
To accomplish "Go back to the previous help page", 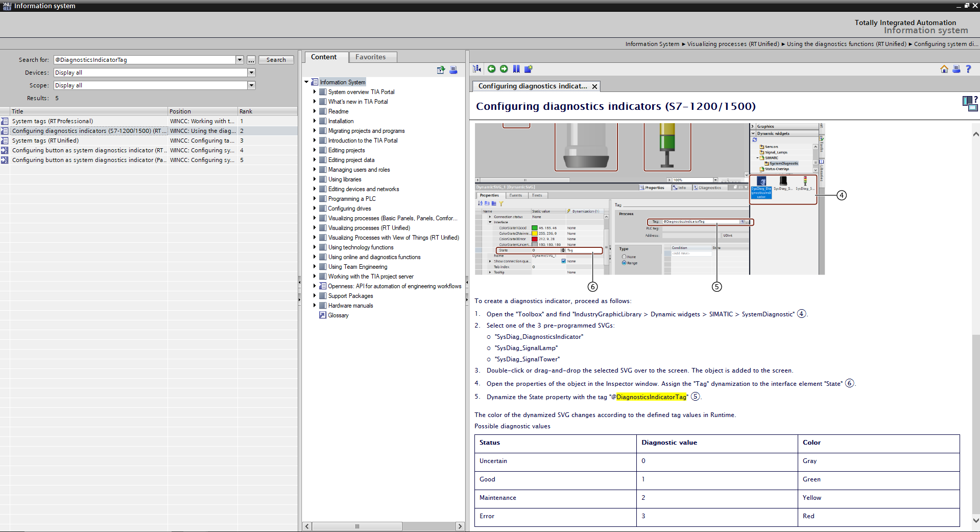I will [x=491, y=69].
